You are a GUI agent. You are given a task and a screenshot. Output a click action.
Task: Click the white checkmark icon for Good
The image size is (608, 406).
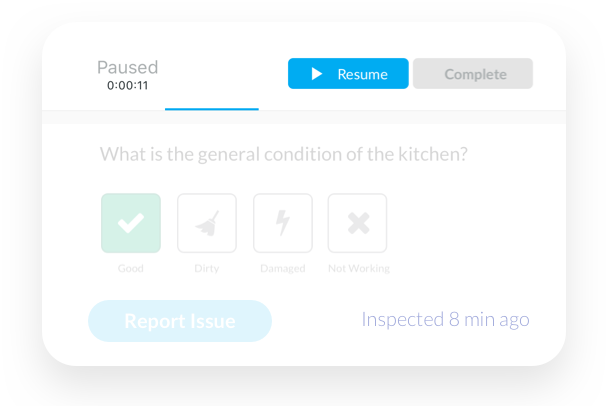pos(131,223)
